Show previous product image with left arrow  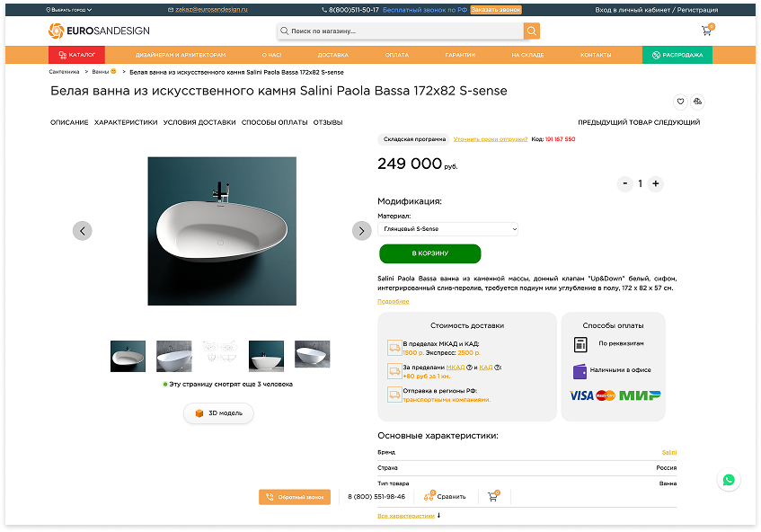83,231
